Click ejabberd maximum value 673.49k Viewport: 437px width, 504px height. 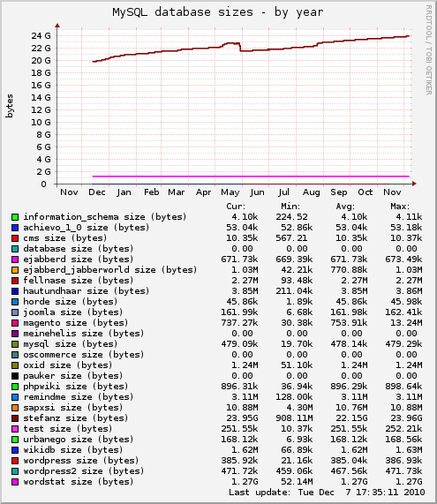[x=403, y=260]
